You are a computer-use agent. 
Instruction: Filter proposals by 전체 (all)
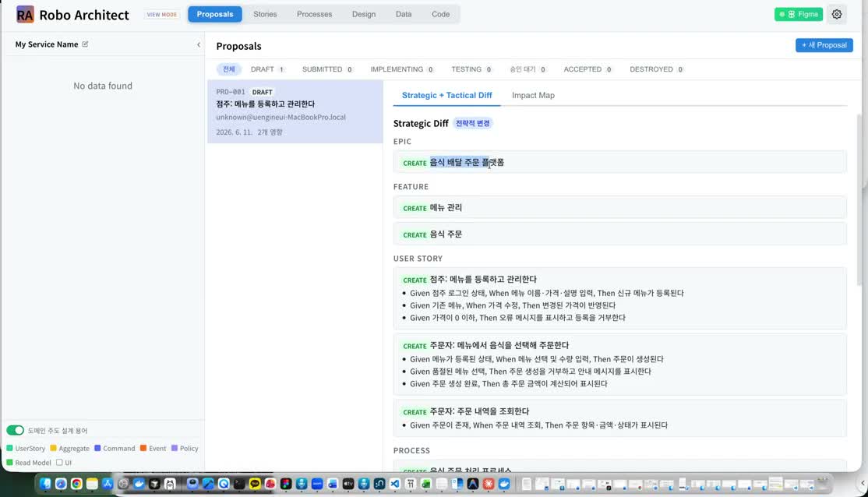coord(228,69)
